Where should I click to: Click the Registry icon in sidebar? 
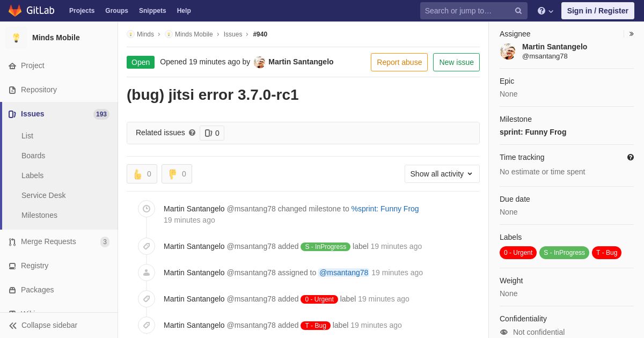click(x=12, y=266)
